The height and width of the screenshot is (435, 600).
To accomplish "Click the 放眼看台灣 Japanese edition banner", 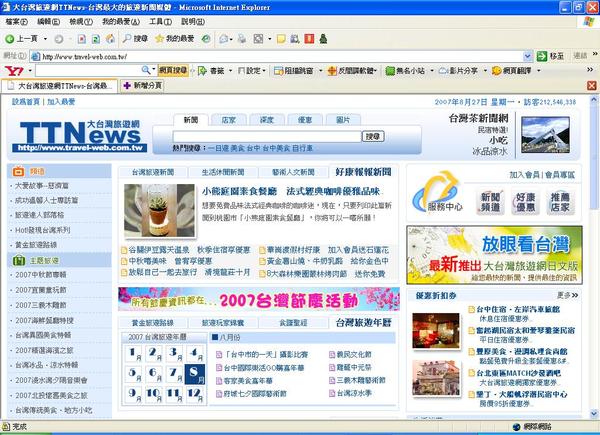I will click(x=494, y=255).
